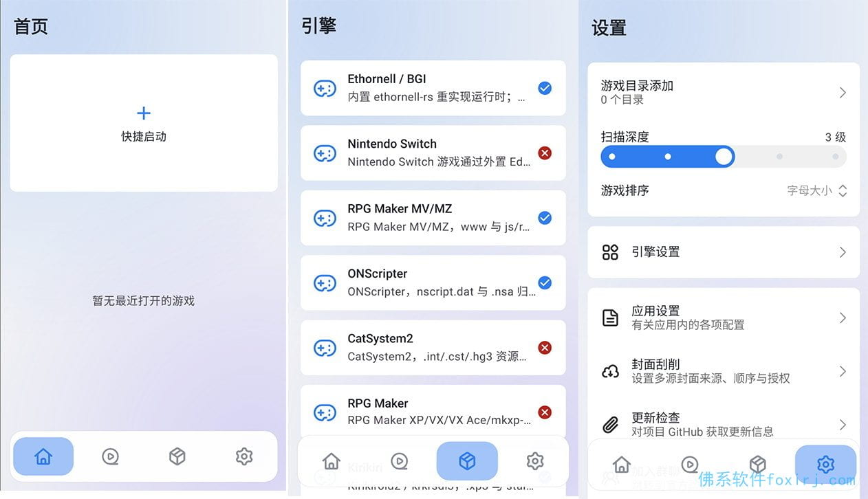Toggle Nintendo Switch disabled red mark
The width and height of the screenshot is (868, 499).
(x=545, y=153)
